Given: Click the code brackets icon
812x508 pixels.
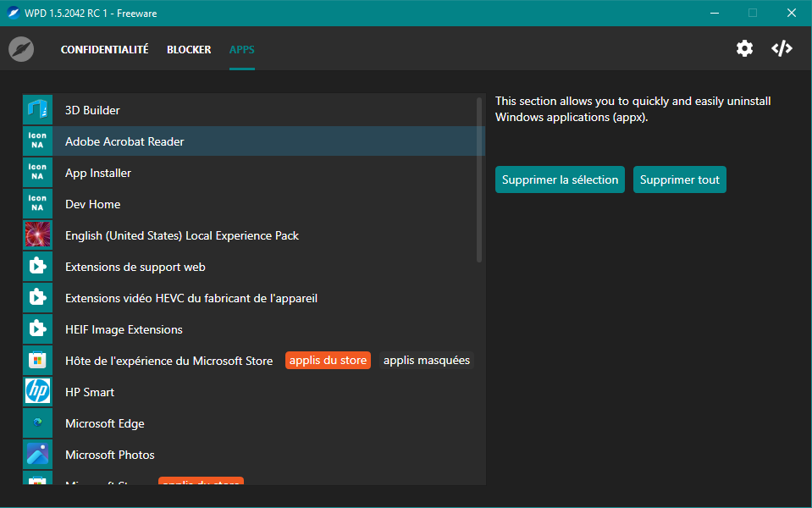Looking at the screenshot, I should 782,48.
